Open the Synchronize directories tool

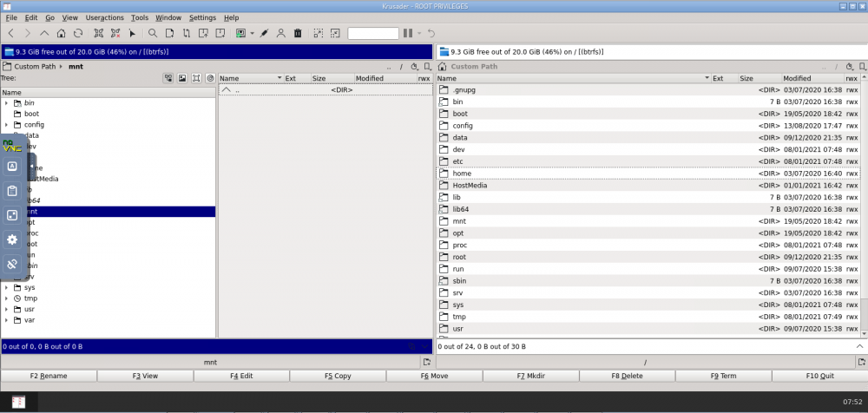click(186, 33)
